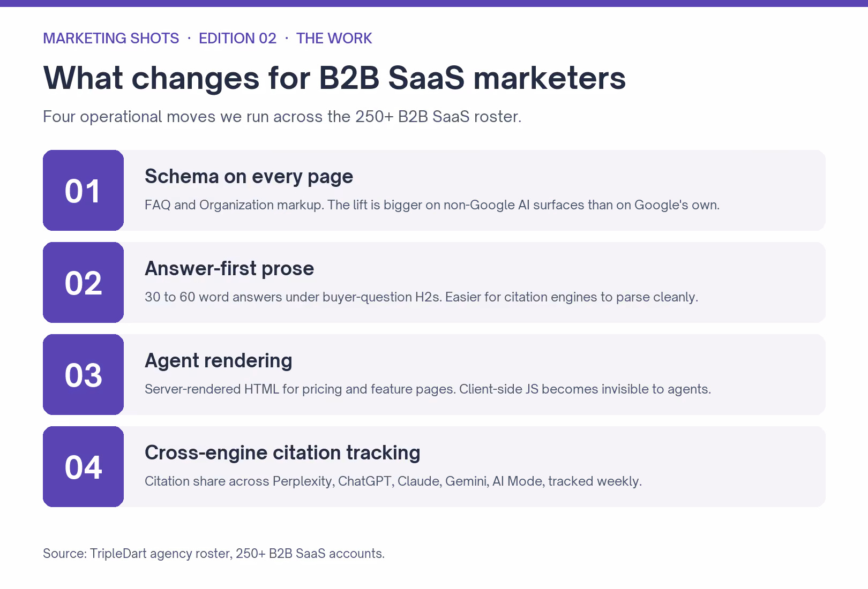Click the 02 number badge
The height and width of the screenshot is (589, 868).
click(x=83, y=282)
